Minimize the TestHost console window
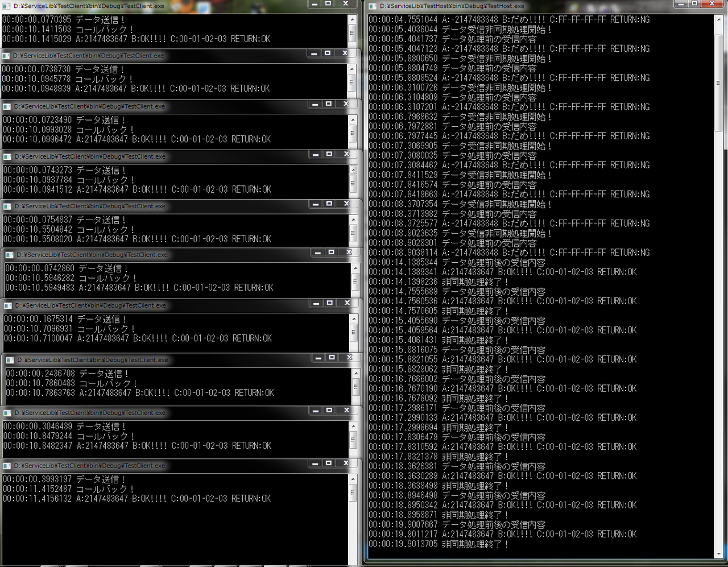This screenshot has height=567, width=728. [x=680, y=3]
